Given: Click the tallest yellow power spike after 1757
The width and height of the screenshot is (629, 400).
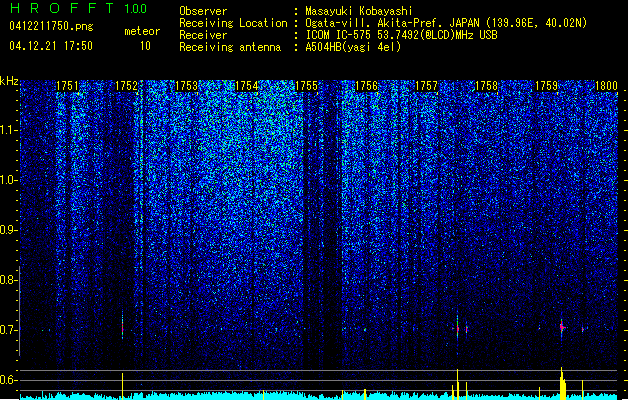Looking at the screenshot, I should (x=457, y=384).
